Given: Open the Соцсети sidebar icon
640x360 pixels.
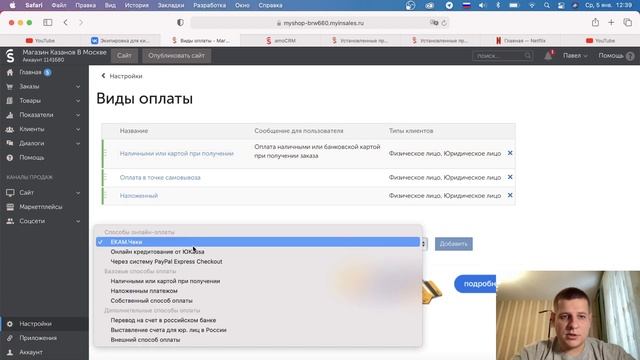Looking at the screenshot, I should coord(10,221).
